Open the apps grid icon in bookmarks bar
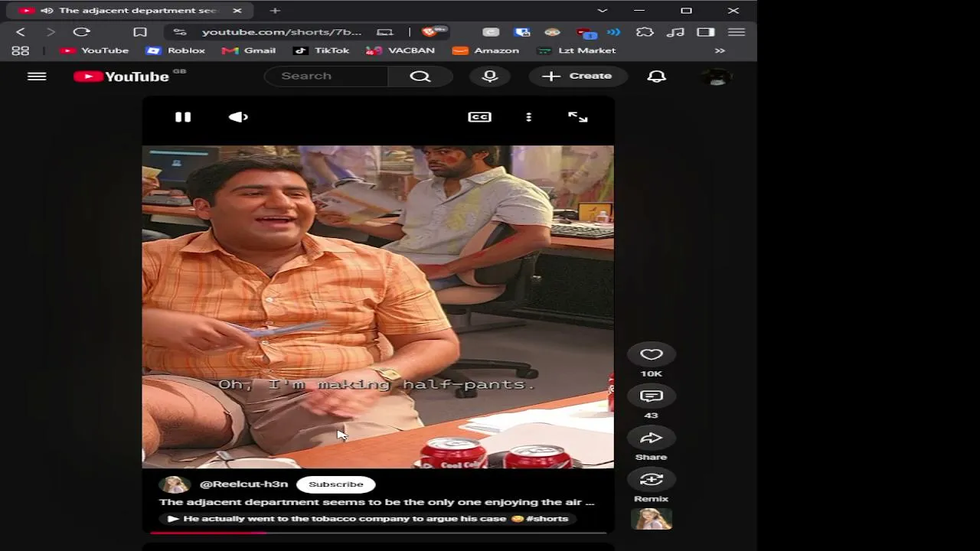The width and height of the screenshot is (980, 551). (21, 51)
